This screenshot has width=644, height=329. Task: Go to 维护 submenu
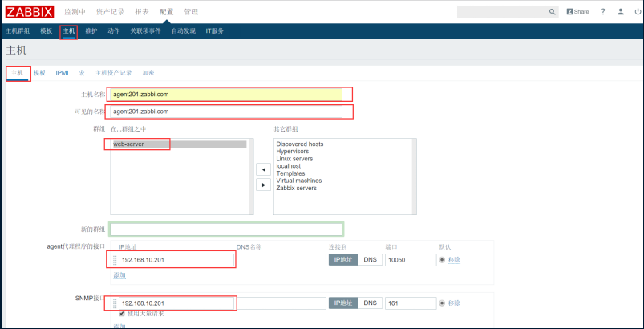(x=91, y=31)
